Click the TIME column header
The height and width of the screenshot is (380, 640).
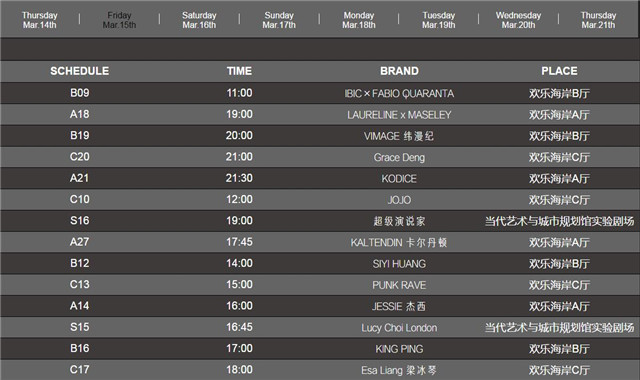(x=240, y=71)
